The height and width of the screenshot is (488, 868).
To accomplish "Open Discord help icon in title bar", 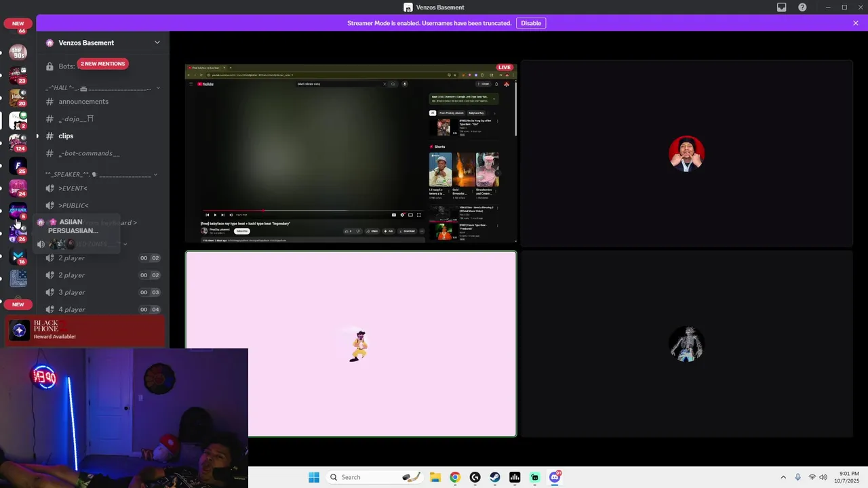I will 802,7.
